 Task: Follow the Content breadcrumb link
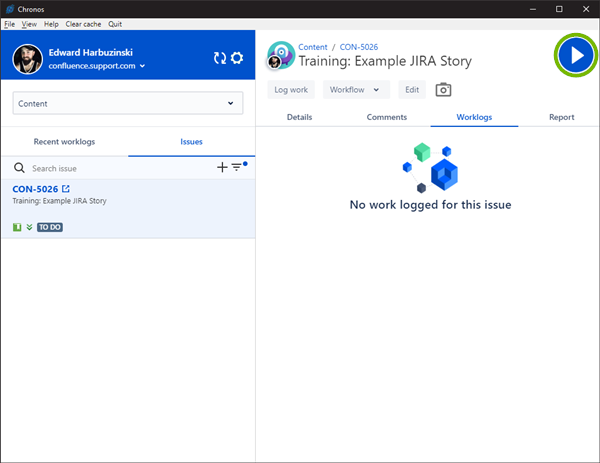coord(313,47)
